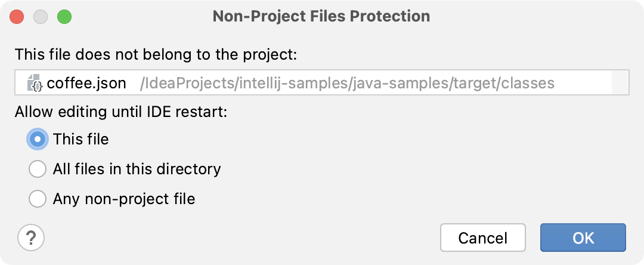Open help with the question mark button
The image size is (644, 265).
[32, 238]
